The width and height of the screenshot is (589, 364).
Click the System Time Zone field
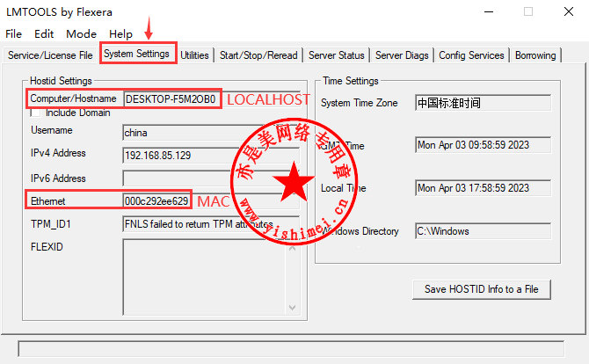(x=484, y=103)
